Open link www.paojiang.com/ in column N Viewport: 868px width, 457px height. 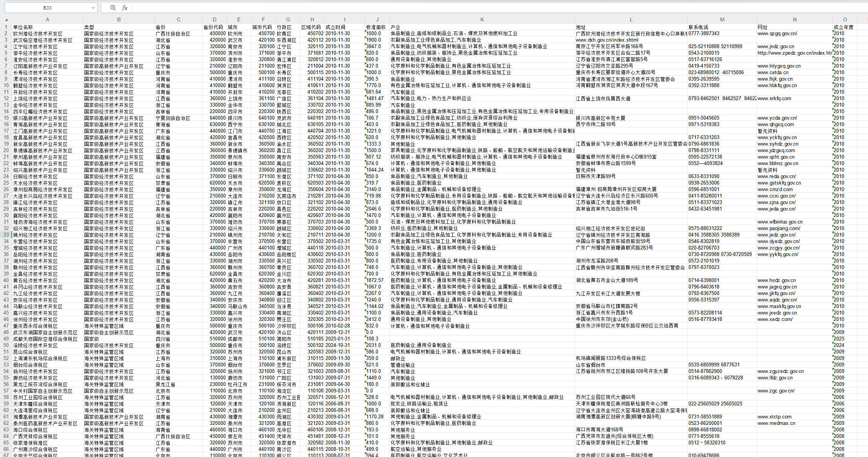(x=779, y=228)
